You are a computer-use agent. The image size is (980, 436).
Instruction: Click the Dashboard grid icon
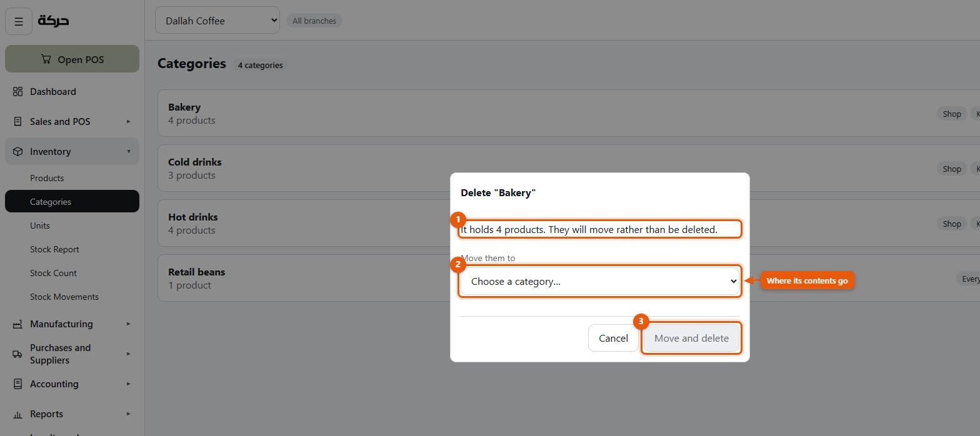17,92
